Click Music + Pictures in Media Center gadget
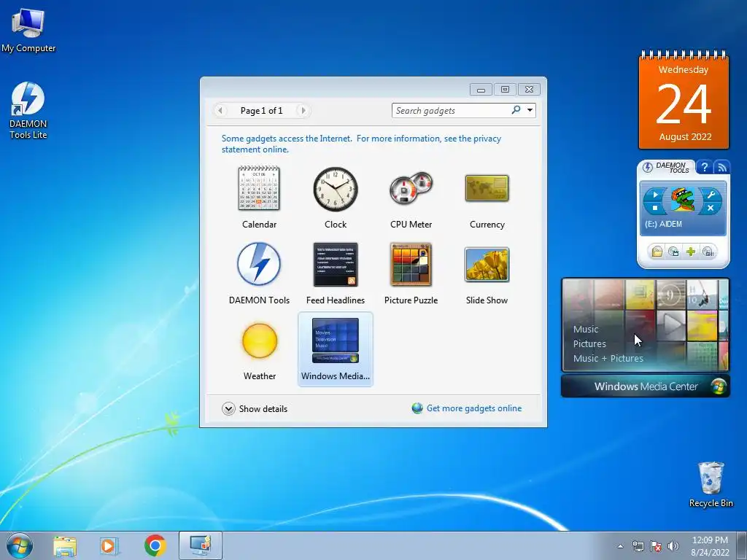This screenshot has width=747, height=560. point(608,359)
